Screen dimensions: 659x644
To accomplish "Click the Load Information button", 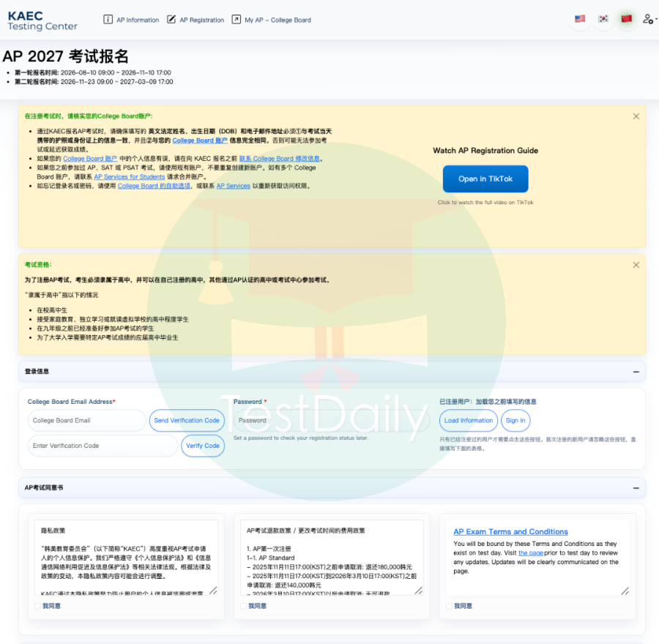I will pyautogui.click(x=468, y=421).
